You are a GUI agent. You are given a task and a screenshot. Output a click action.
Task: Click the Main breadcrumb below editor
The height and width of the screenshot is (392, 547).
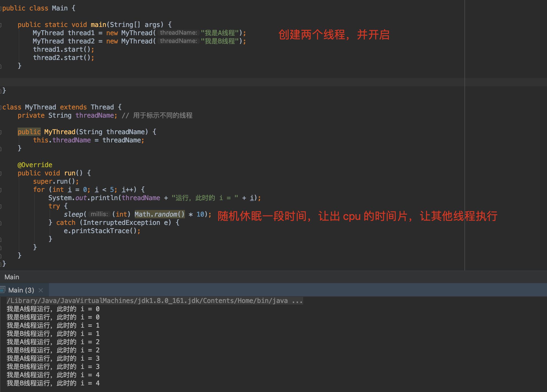click(x=12, y=277)
